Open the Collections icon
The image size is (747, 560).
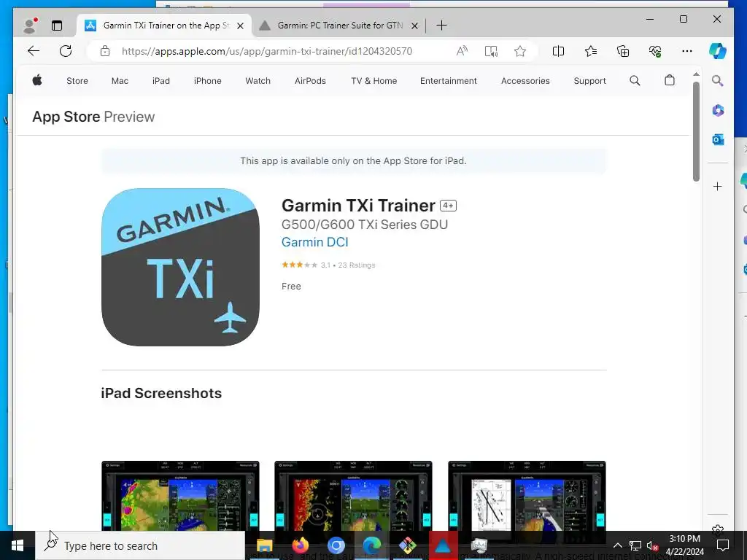click(623, 51)
